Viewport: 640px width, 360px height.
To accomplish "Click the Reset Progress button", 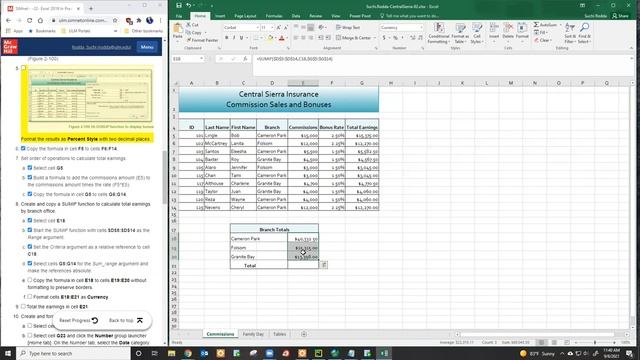I will tap(79, 320).
